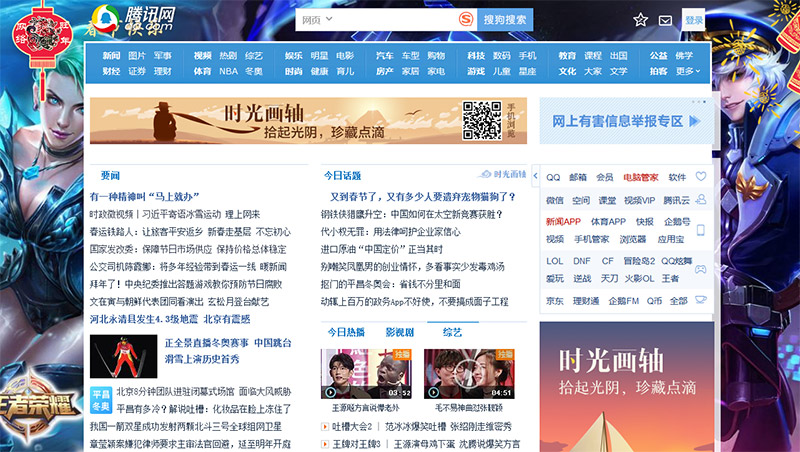The width and height of the screenshot is (800, 452).
Task: Click the 平昌冬奥 blue badge
Action: tap(101, 400)
